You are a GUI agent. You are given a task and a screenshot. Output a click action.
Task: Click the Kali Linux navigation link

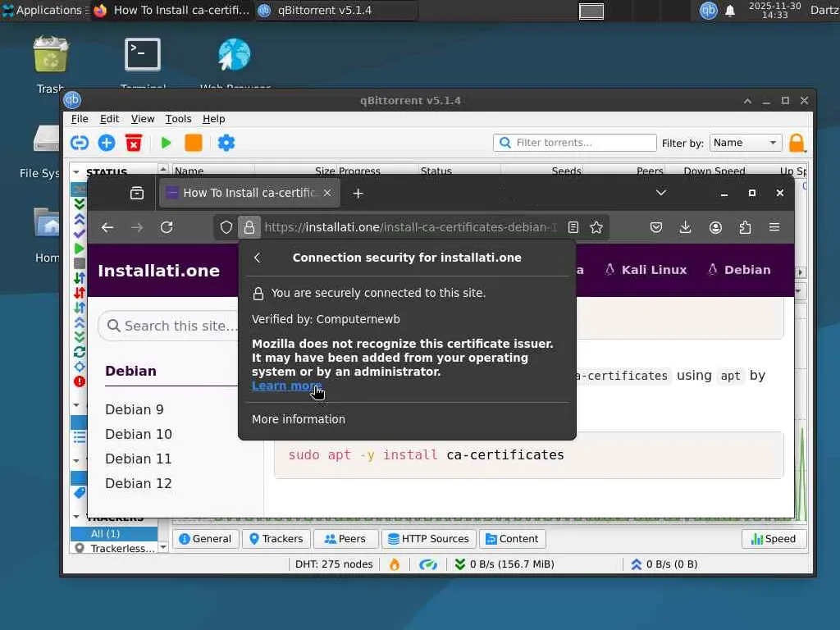(646, 270)
